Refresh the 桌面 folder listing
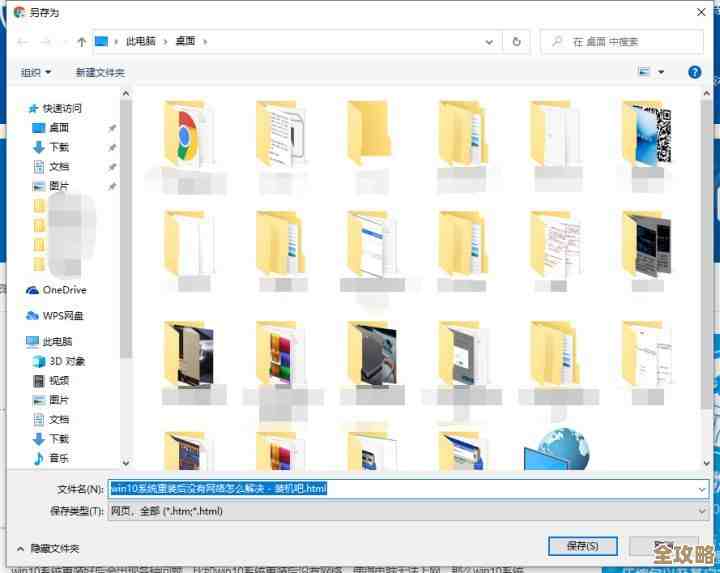 517,42
